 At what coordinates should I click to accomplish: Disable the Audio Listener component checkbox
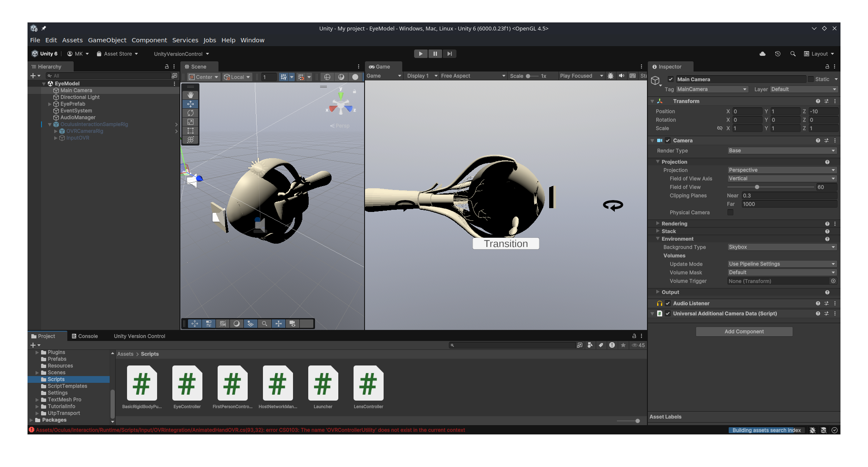tap(668, 303)
